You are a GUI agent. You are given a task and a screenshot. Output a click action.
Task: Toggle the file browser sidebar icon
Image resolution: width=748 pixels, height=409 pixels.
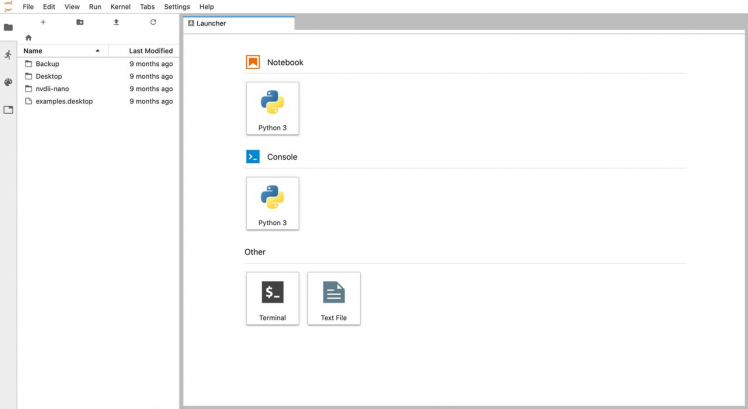[8, 27]
